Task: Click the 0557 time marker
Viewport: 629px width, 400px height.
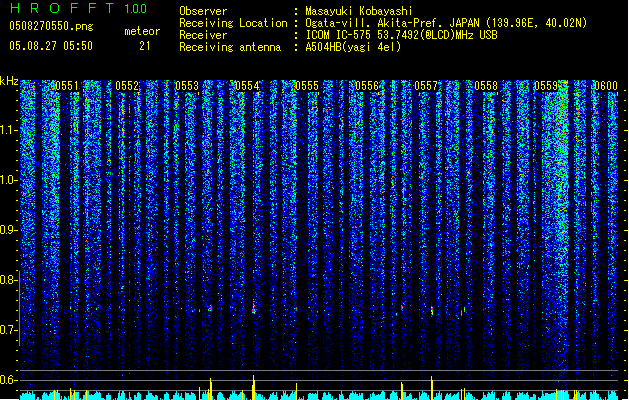Action: [426, 86]
